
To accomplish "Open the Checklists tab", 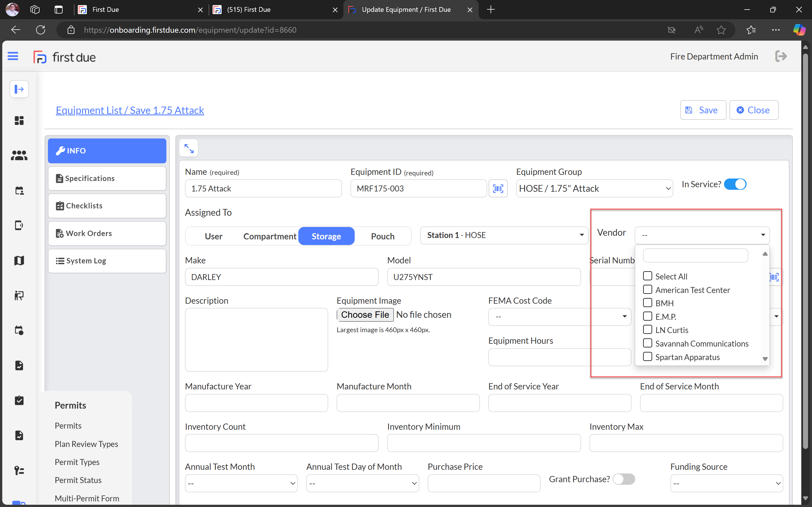I will pyautogui.click(x=107, y=206).
